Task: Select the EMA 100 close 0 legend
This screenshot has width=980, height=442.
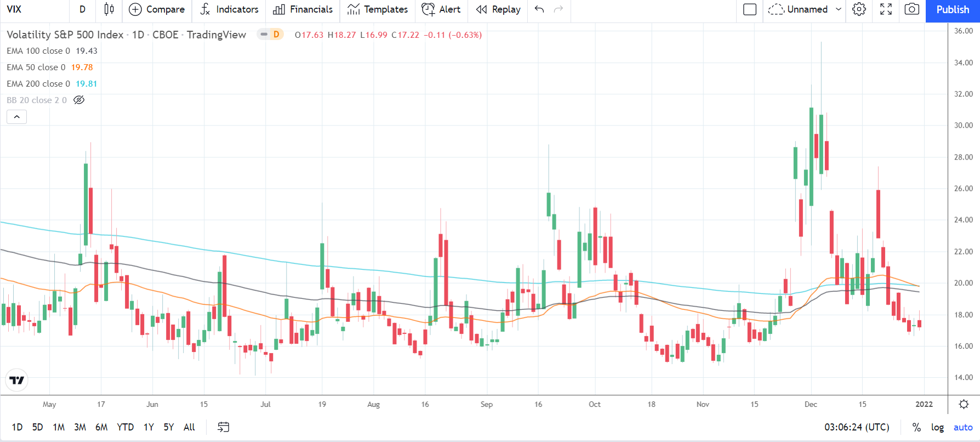Action: (38, 51)
